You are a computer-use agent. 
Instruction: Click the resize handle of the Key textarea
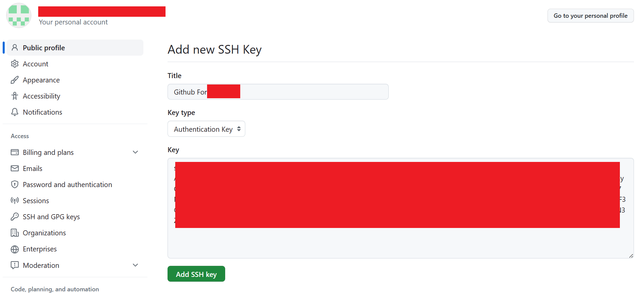(x=631, y=256)
